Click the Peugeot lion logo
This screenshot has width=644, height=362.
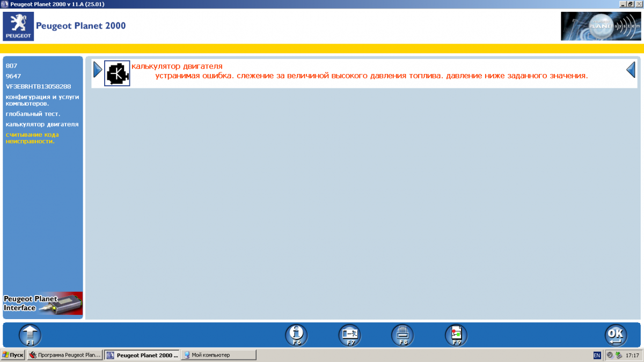pos(18,26)
